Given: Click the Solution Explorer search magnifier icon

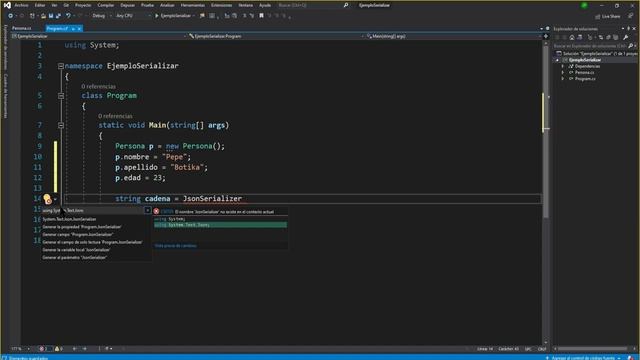Looking at the screenshot, I should [630, 46].
